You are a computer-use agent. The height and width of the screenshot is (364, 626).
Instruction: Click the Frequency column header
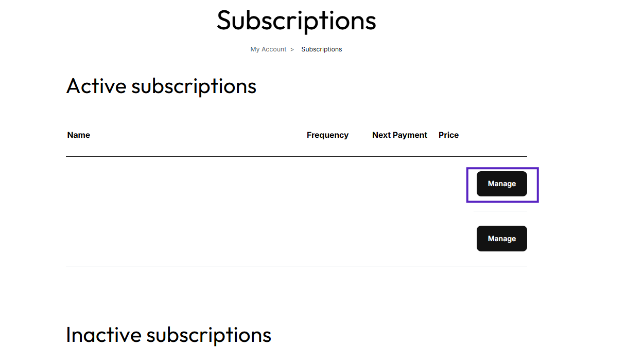click(x=327, y=135)
